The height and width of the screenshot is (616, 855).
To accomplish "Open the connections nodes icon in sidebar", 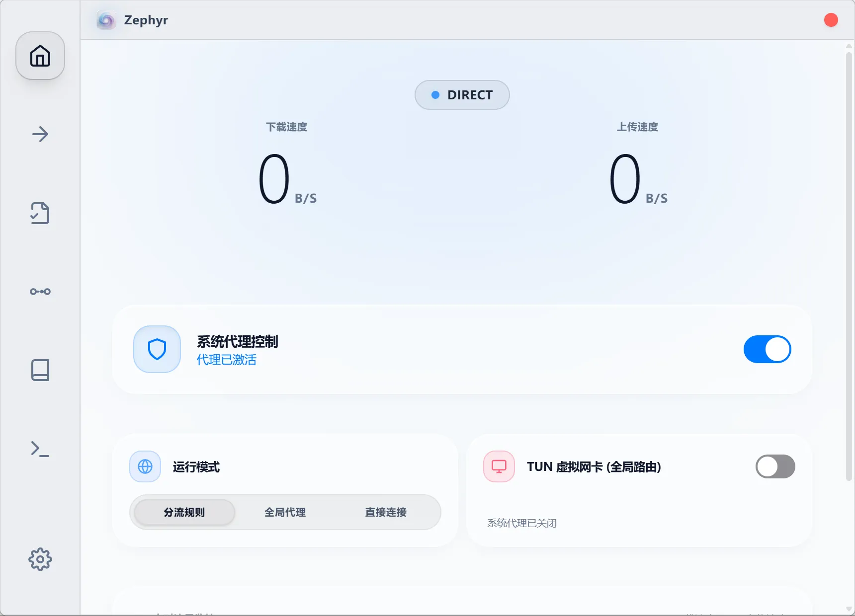I will (40, 292).
